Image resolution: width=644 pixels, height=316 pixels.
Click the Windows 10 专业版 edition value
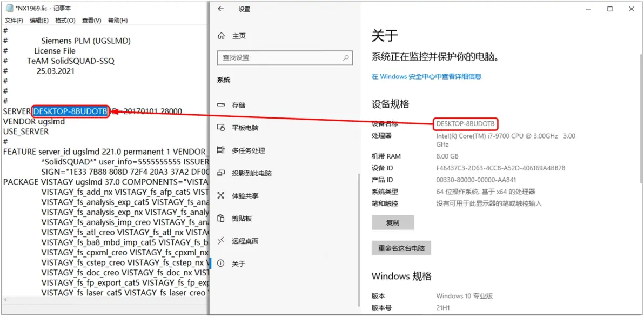(464, 296)
